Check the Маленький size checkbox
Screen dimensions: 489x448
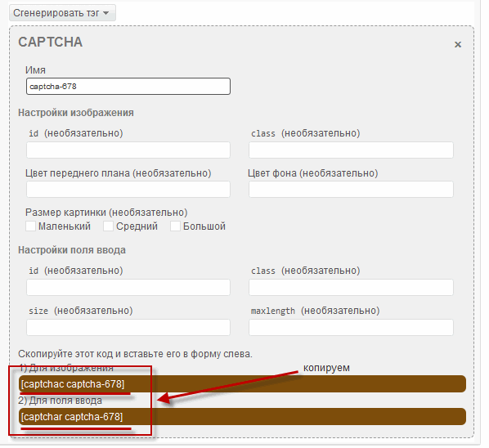coord(30,226)
